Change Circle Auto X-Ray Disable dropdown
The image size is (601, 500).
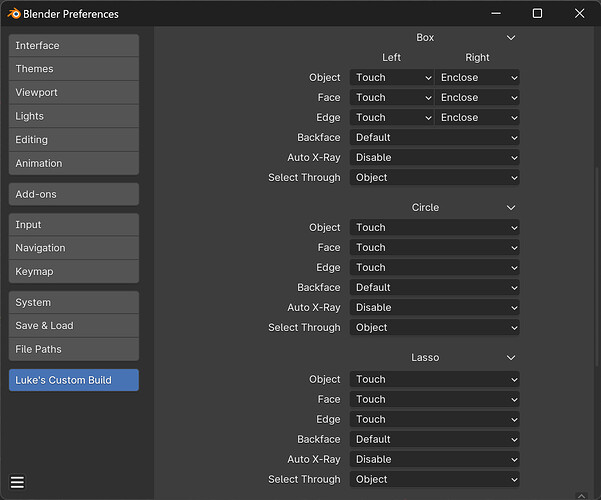435,308
